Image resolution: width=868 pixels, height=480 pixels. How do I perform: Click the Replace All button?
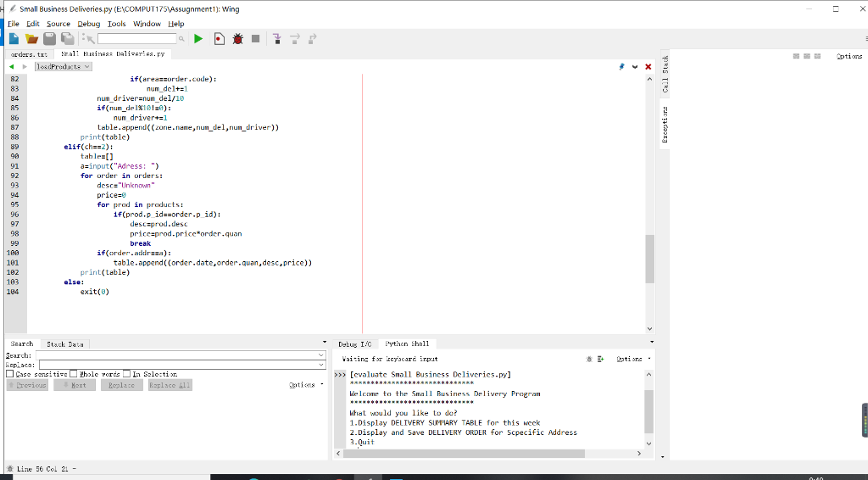pos(170,385)
